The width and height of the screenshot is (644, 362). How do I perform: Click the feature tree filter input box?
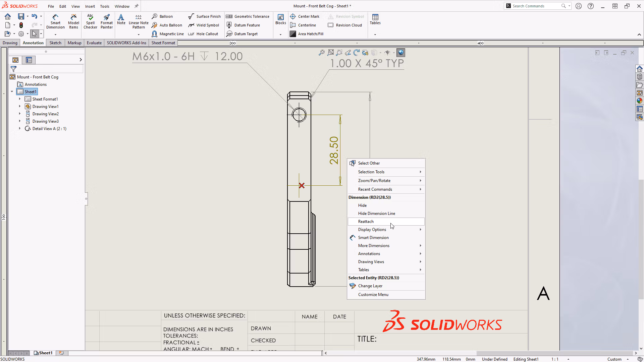50,69
